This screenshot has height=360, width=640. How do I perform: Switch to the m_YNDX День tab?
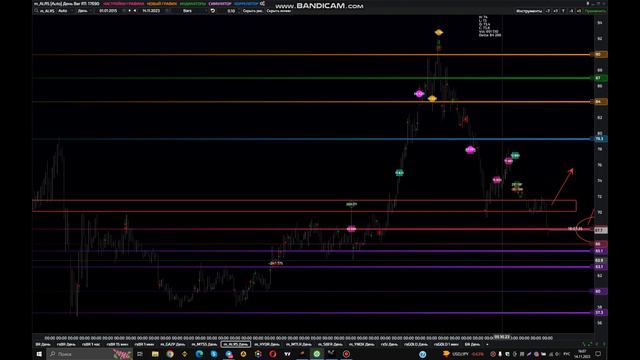coord(361,344)
